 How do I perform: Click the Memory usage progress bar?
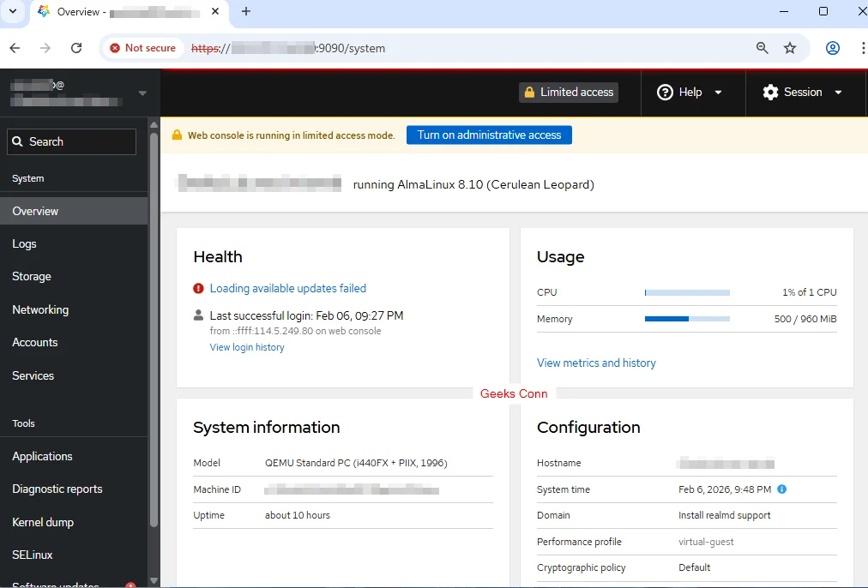click(686, 319)
